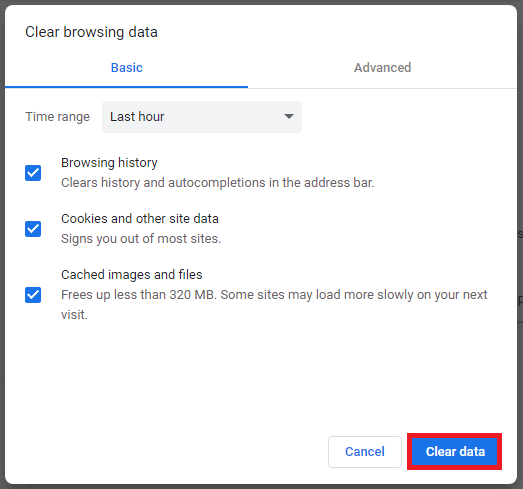Click the Browsing history label text
The width and height of the screenshot is (523, 489).
click(x=109, y=163)
